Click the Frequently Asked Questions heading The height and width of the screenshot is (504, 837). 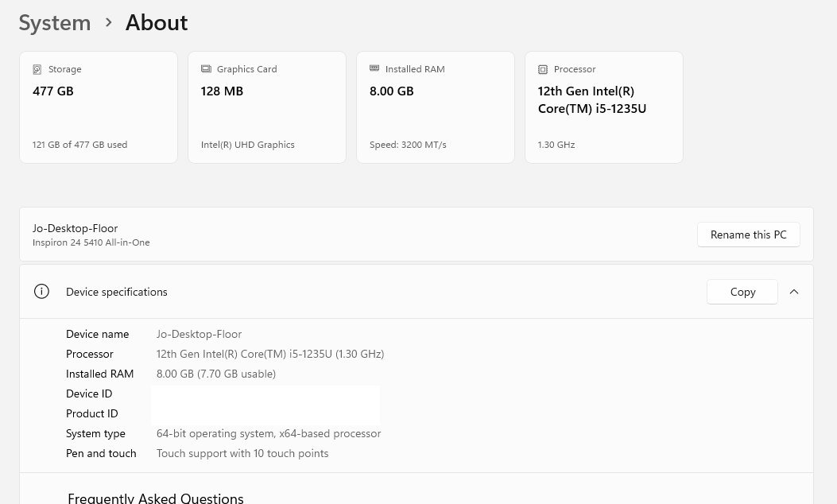[x=156, y=498]
